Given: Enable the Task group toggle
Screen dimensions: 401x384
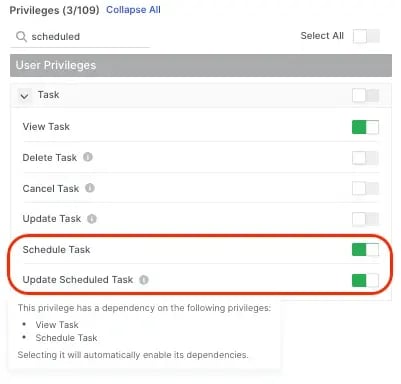Looking at the screenshot, I should 365,96.
